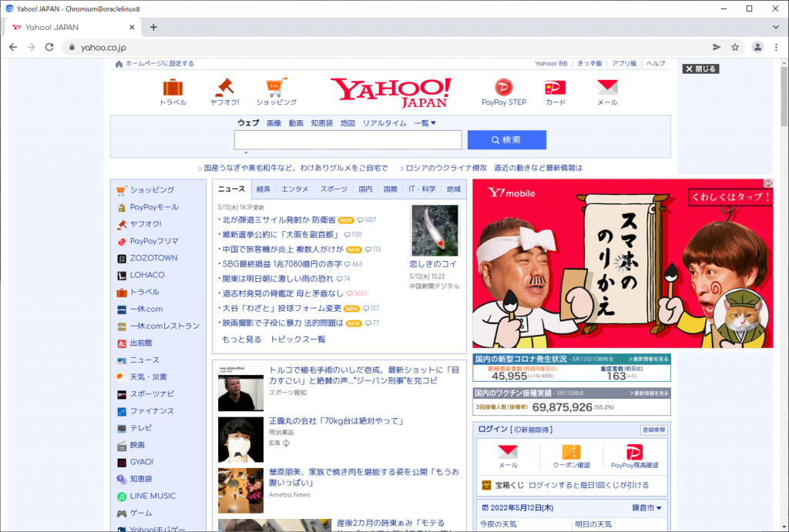Image resolution: width=789 pixels, height=532 pixels.
Task: Click the browser Back arrow
Action: pos(13,47)
